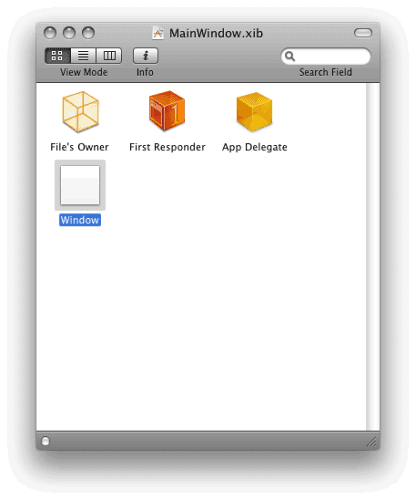
Task: Click the red close window button
Action: [x=50, y=33]
